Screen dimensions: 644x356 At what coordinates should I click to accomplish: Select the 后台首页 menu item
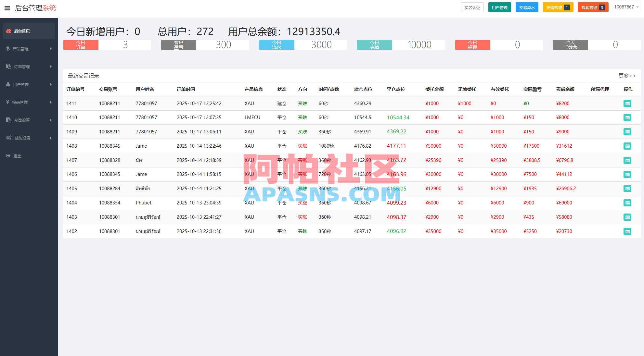pos(22,31)
